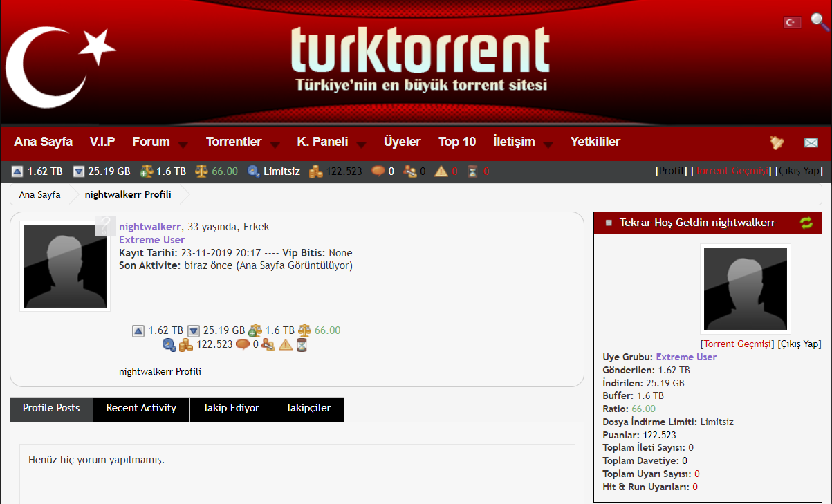Open the Top 10 page
Image resolution: width=832 pixels, height=504 pixels.
click(457, 142)
